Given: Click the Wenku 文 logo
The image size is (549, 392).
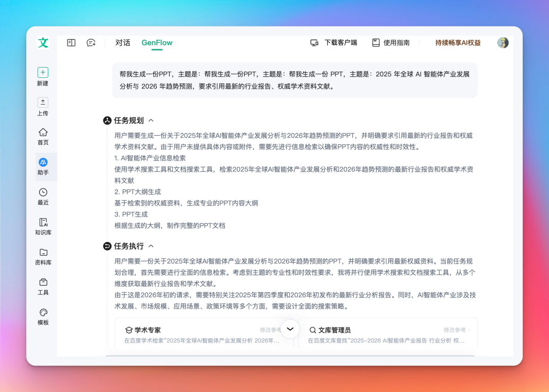Looking at the screenshot, I should (43, 43).
